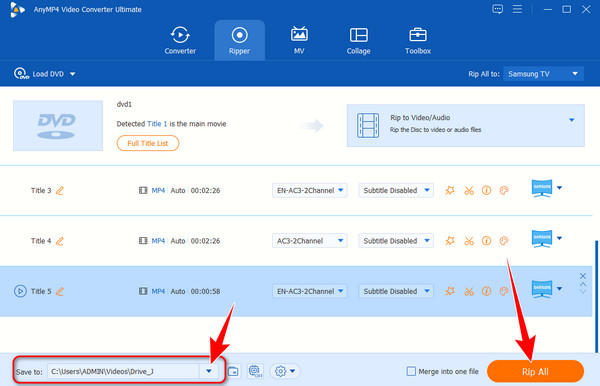
Task: Open the Converter tab
Action: point(180,40)
